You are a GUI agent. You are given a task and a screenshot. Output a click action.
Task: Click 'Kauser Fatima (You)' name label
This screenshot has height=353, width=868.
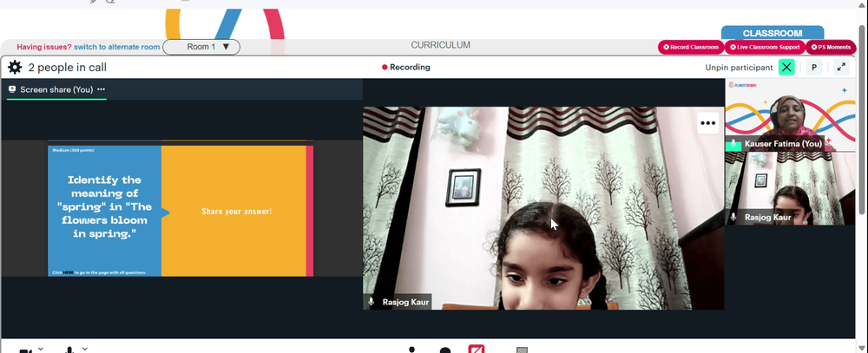click(783, 144)
